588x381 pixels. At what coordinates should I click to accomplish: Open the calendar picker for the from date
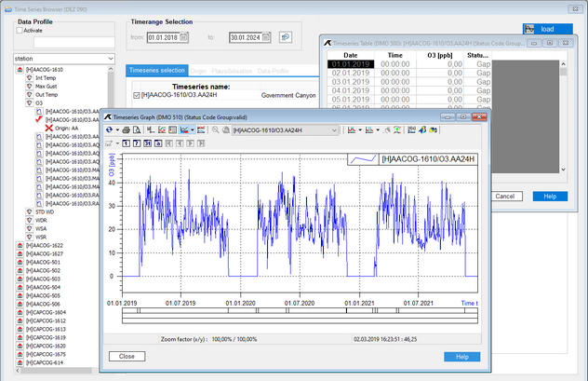[x=184, y=37]
